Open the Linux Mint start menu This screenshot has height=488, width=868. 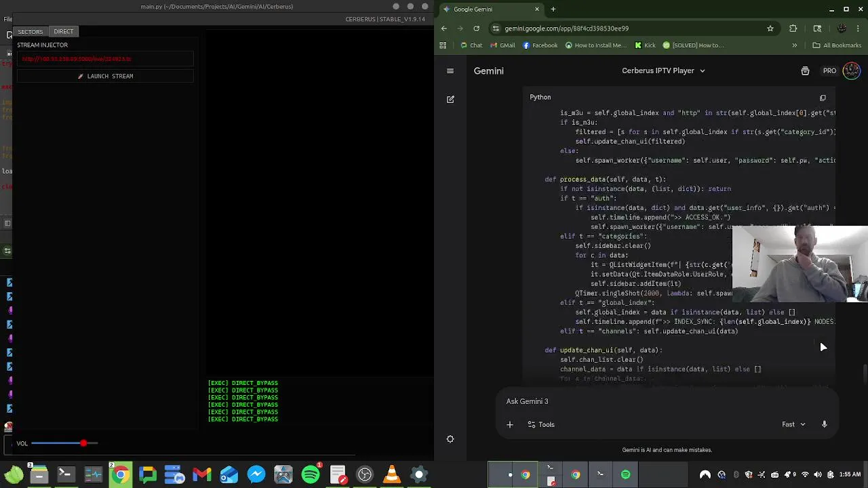(x=14, y=474)
